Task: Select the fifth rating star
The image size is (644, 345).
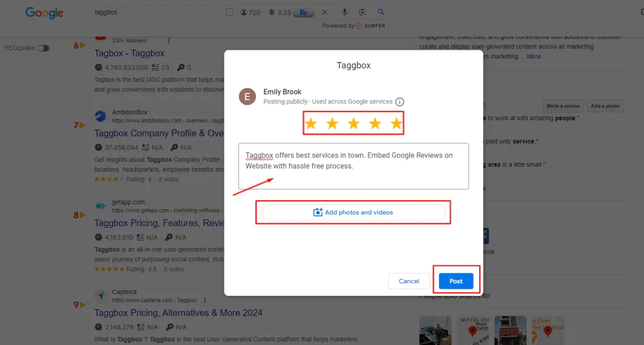Action: click(396, 123)
